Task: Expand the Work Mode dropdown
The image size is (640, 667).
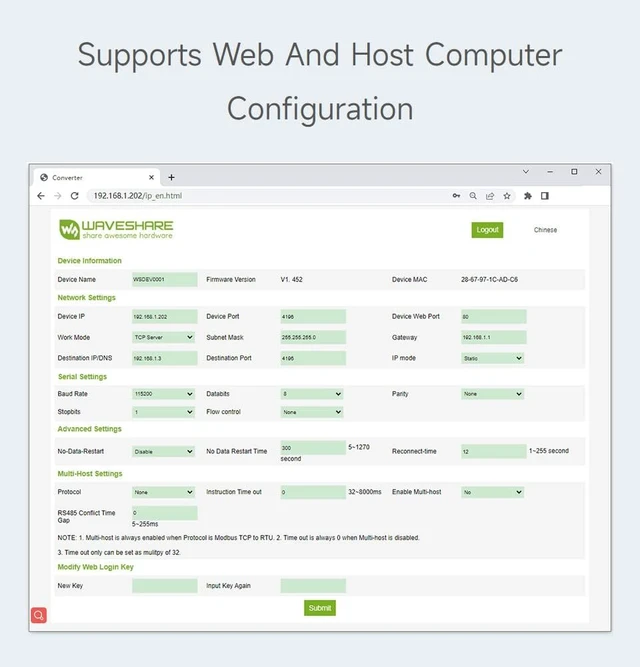Action: [163, 337]
